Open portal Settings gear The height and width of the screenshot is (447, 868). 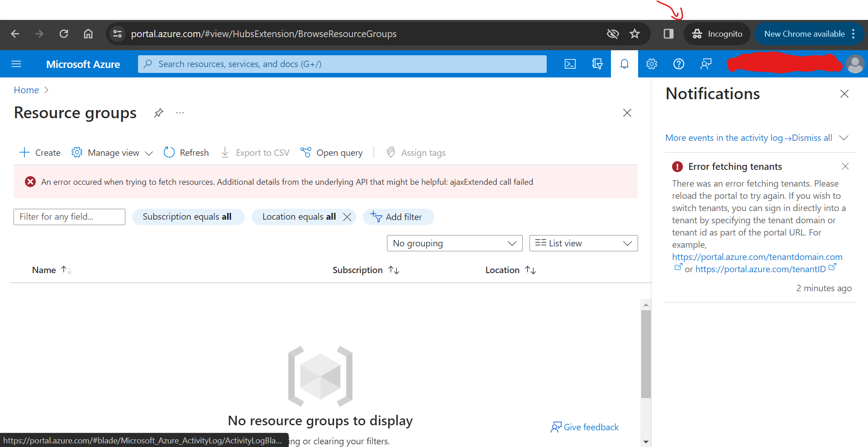(652, 64)
